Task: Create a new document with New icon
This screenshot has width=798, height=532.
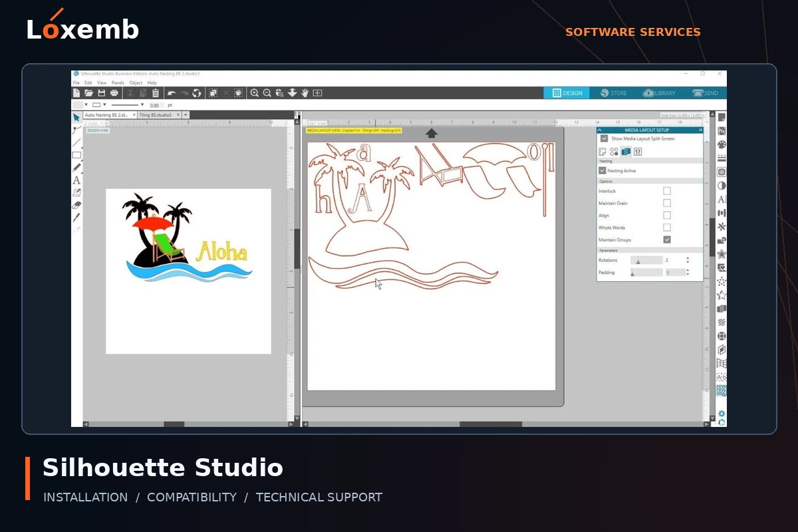Action: click(x=76, y=93)
